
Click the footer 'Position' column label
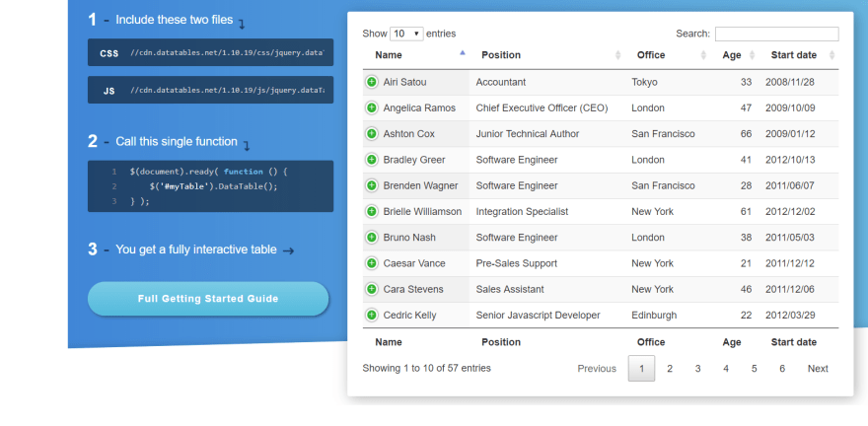[501, 342]
